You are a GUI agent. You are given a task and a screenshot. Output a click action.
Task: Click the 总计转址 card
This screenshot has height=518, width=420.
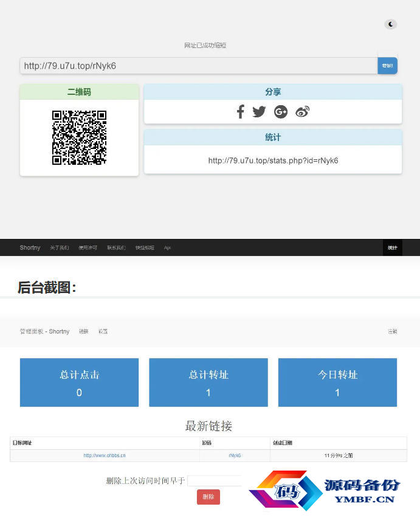(x=208, y=382)
